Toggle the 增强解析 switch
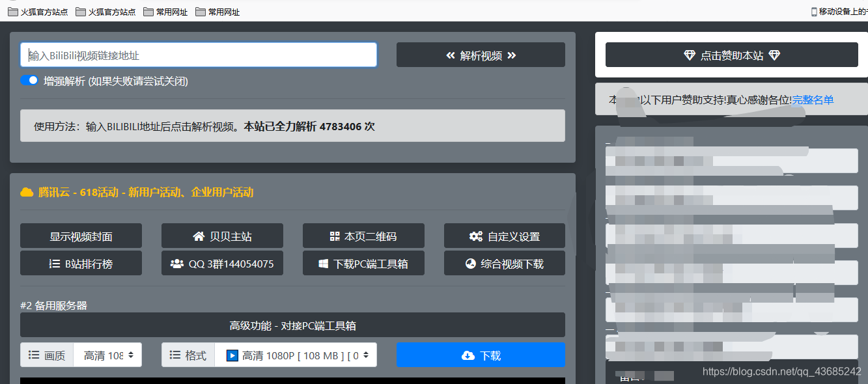868x384 pixels. [x=30, y=81]
